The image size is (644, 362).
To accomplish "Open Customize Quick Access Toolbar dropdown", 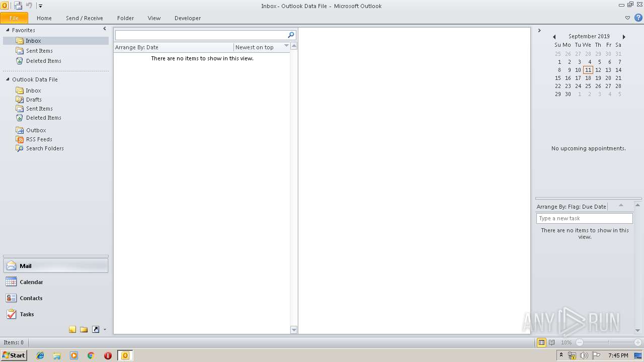I will pyautogui.click(x=40, y=6).
